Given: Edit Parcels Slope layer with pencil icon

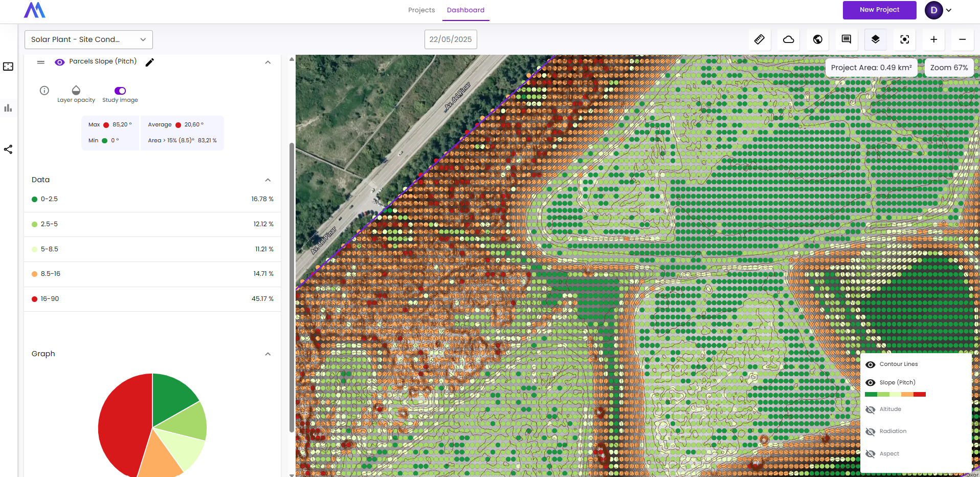Looking at the screenshot, I should 149,62.
